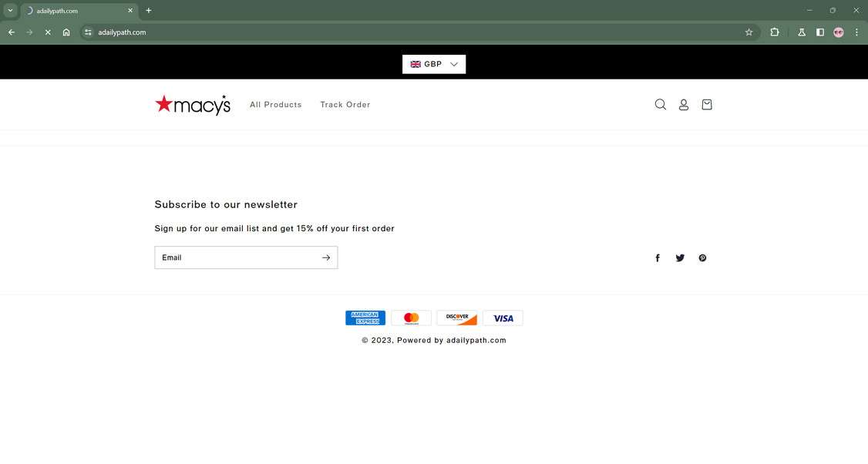The image size is (868, 464).
Task: Open the All Products page
Action: [x=275, y=104]
